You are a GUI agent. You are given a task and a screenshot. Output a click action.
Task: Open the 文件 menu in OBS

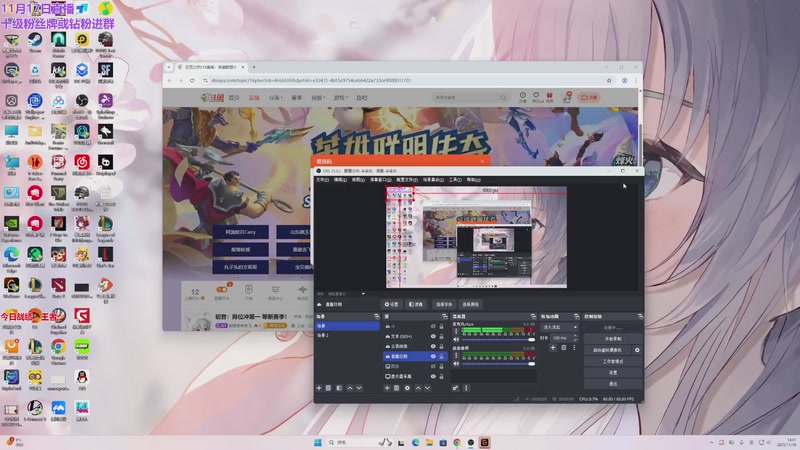coord(322,180)
